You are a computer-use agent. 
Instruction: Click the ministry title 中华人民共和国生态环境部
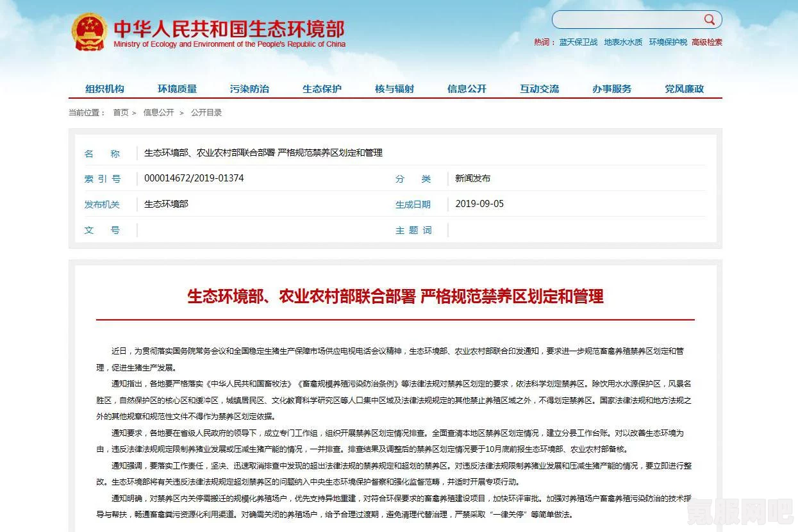pos(229,28)
